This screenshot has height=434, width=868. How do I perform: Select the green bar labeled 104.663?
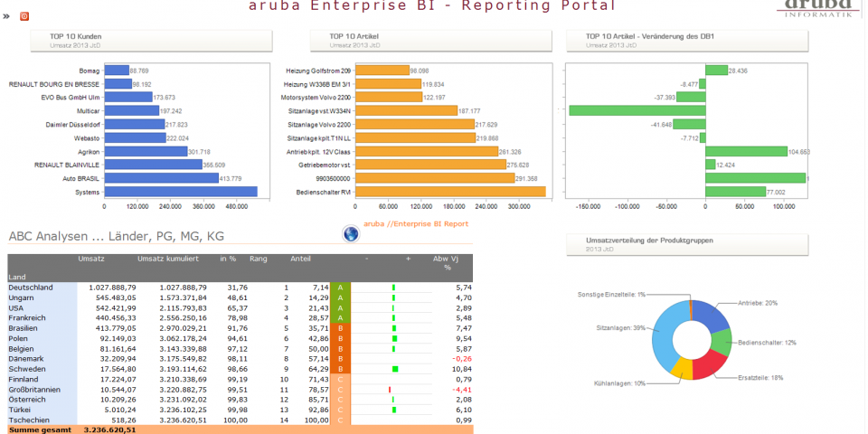point(746,151)
